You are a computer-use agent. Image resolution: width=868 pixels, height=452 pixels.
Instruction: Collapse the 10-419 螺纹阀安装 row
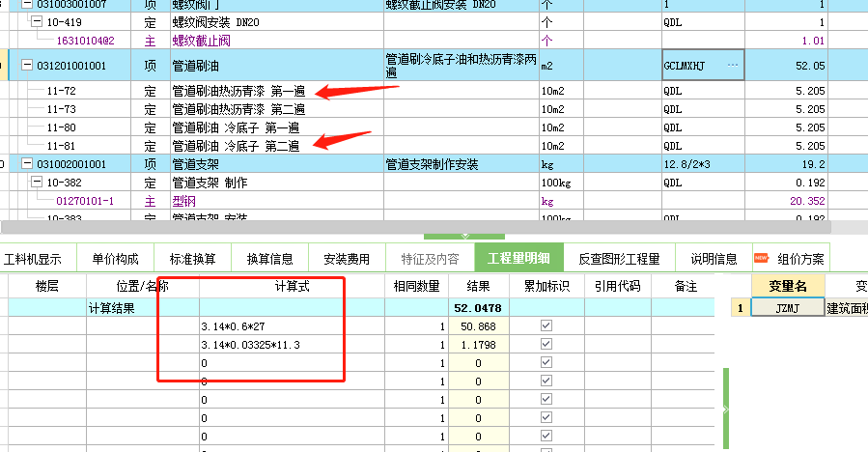37,21
